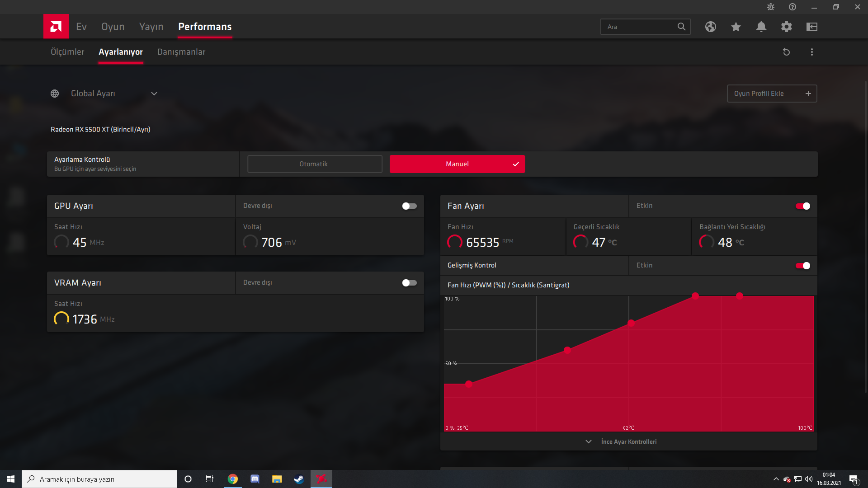Open the web browser globe icon

711,27
